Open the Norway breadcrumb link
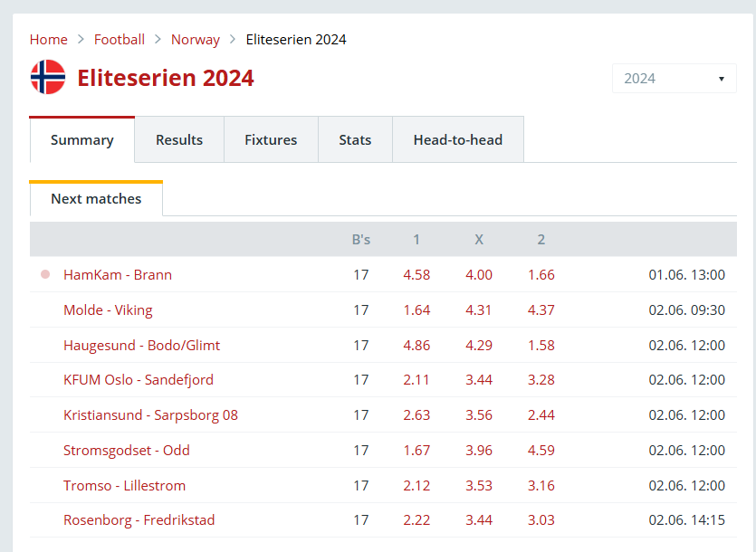The image size is (756, 552). 196,40
